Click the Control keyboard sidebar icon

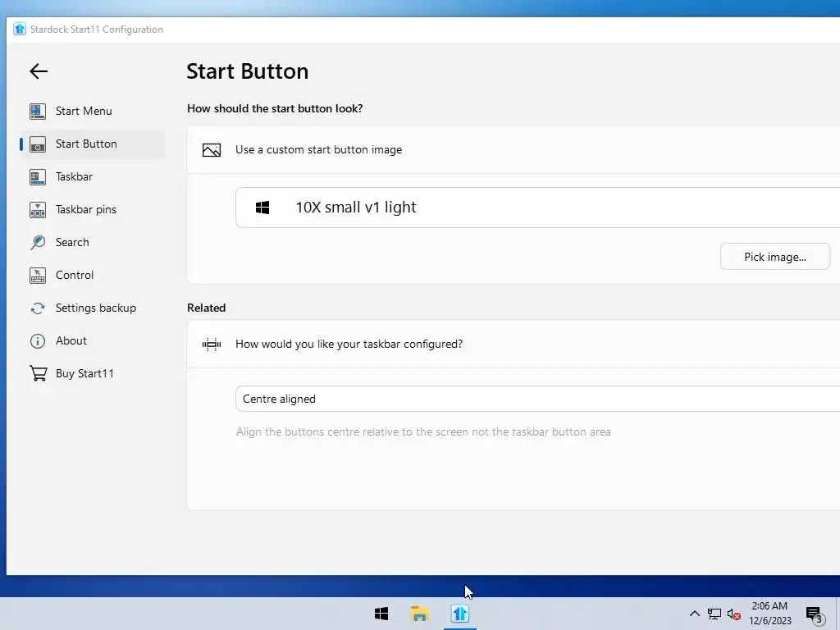pyautogui.click(x=38, y=276)
